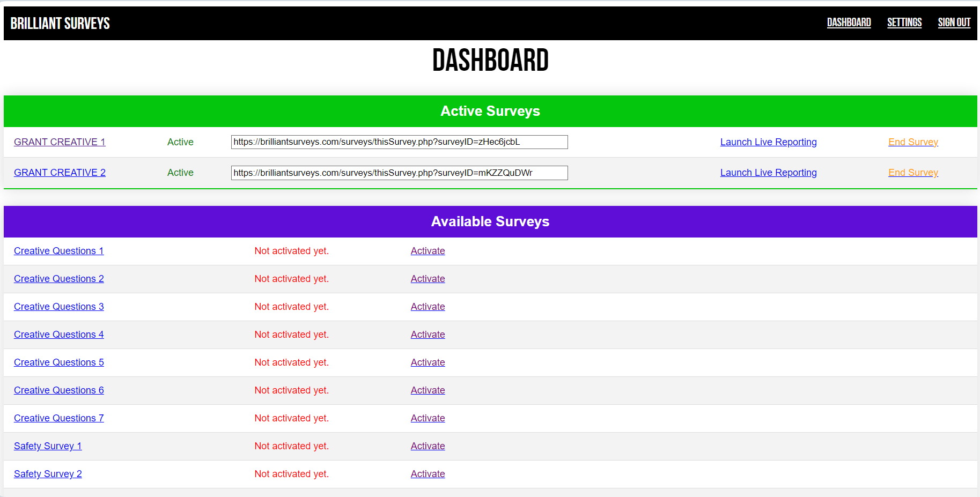
Task: Launch Live Reporting for GRANT CREATIVE 2
Action: click(768, 173)
